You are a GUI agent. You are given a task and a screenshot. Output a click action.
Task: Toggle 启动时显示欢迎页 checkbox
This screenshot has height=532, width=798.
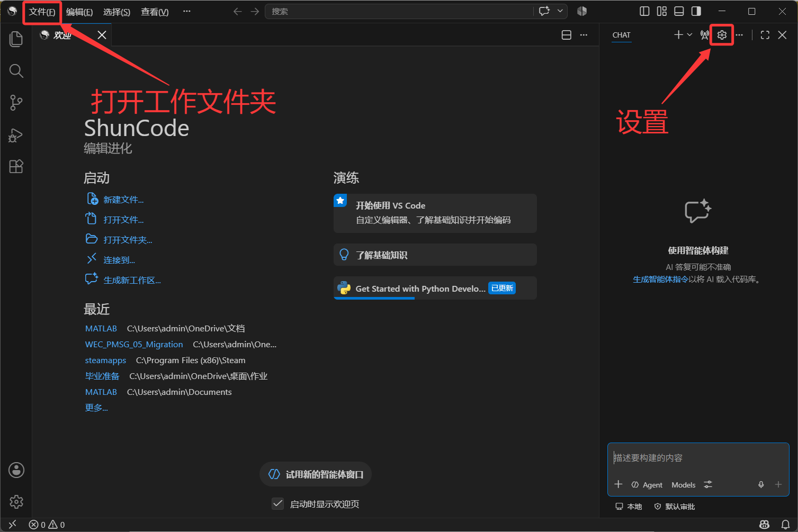tap(278, 503)
